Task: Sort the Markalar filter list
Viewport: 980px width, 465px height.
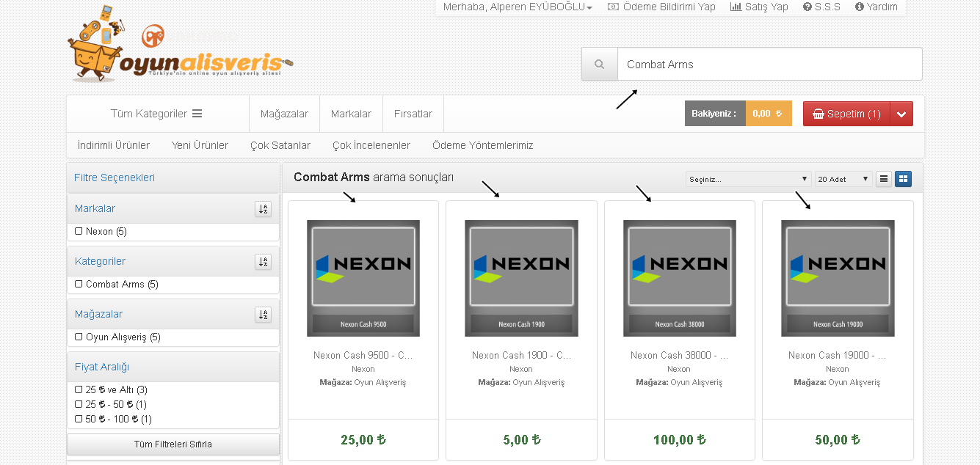Action: tap(263, 209)
